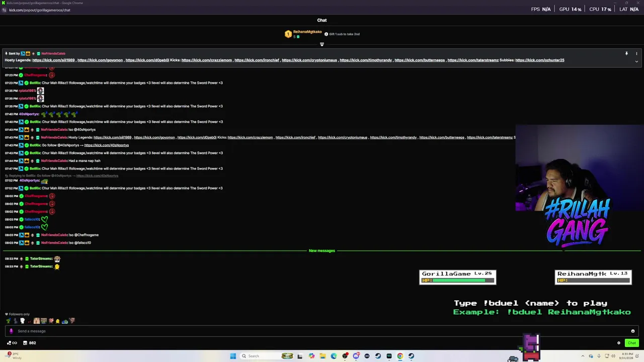
Task: Click the 'Had a mana nap hah' message
Action: point(85,161)
